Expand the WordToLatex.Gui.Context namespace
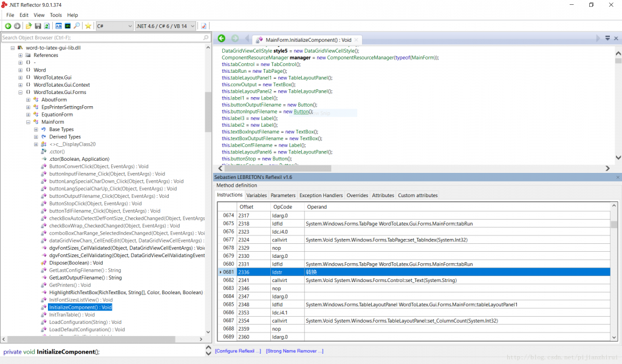This screenshot has height=364, width=622. tap(20, 85)
